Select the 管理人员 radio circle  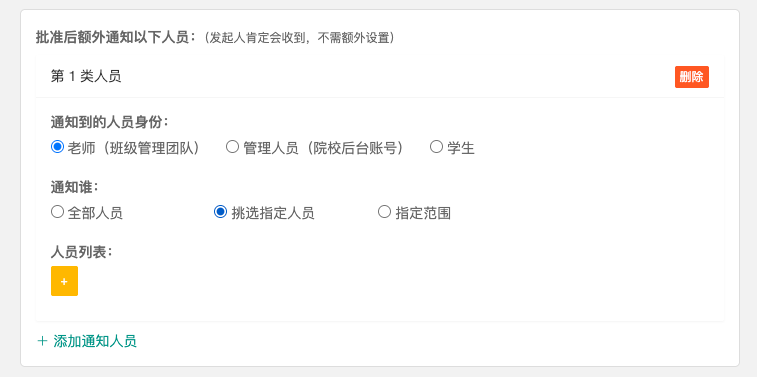pos(233,147)
